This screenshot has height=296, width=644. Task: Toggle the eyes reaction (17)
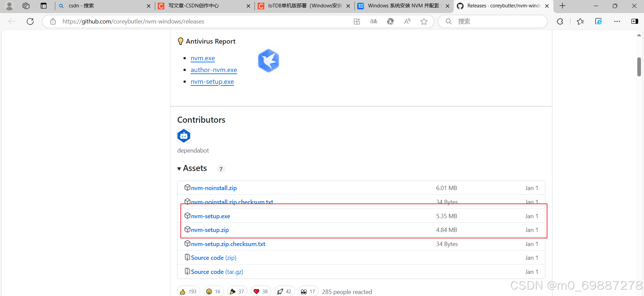coord(309,291)
